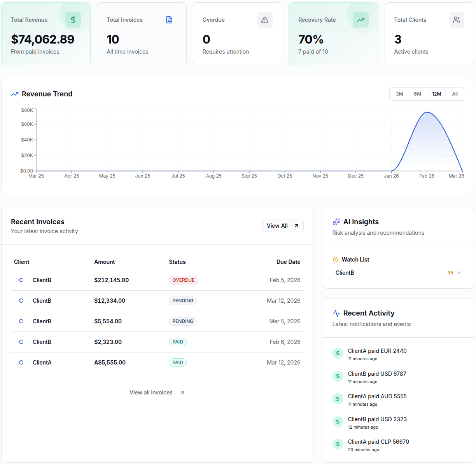Click the Recent Activity pulse icon
Image resolution: width=476 pixels, height=464 pixels.
coord(336,313)
